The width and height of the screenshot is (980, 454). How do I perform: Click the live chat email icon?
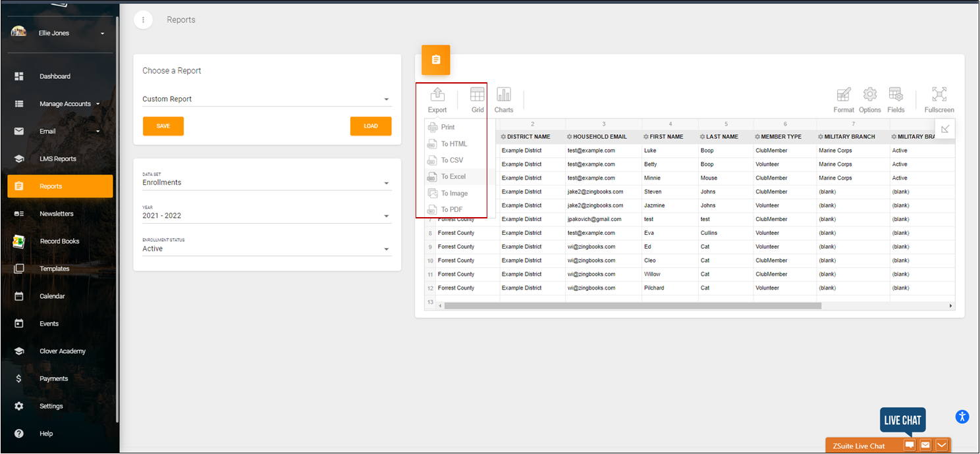[926, 445]
